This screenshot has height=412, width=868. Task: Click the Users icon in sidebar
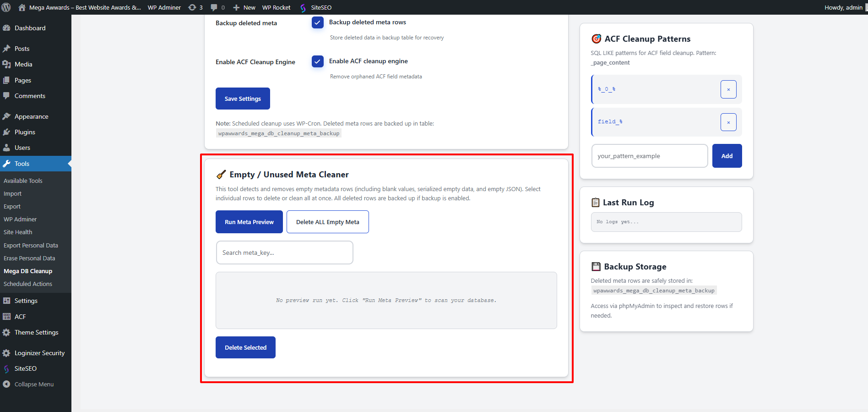point(6,148)
